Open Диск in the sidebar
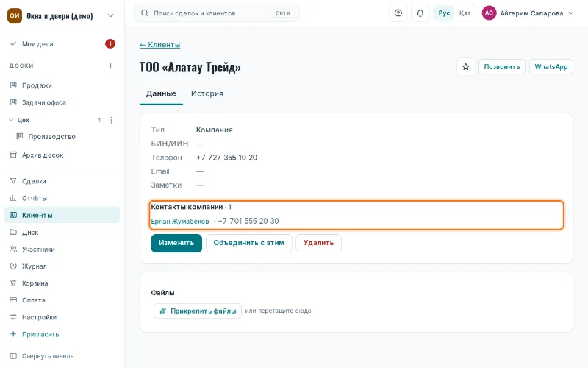The image size is (588, 368). point(62,232)
